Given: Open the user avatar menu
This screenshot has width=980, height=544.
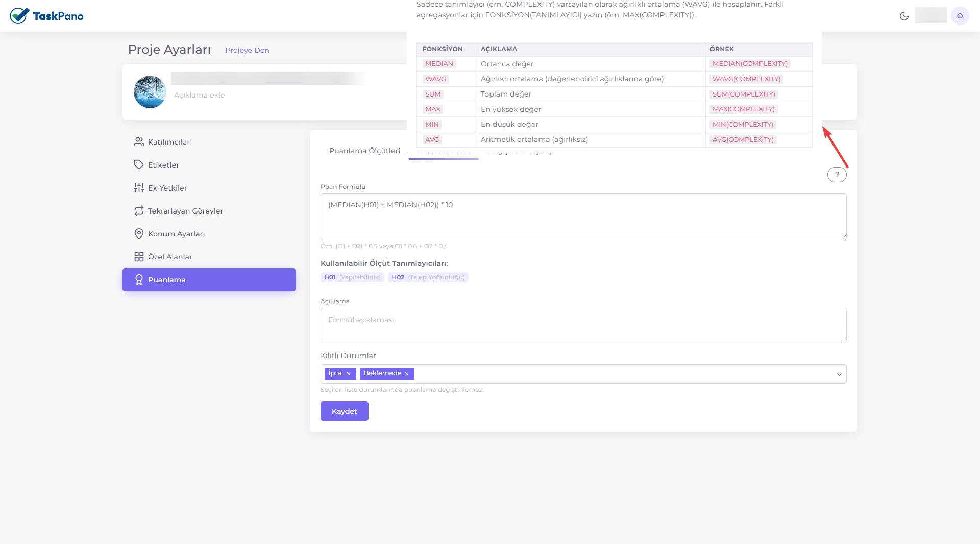Looking at the screenshot, I should [x=960, y=16].
